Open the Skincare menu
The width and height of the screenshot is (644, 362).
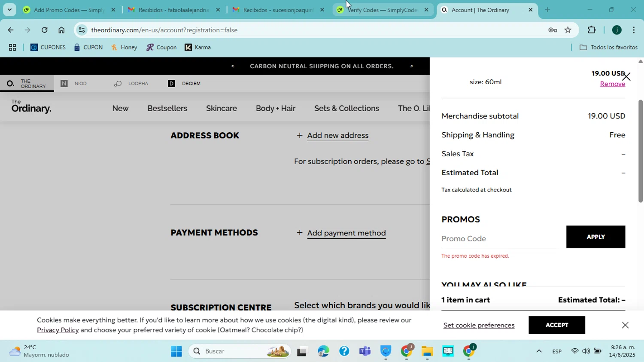pos(222,108)
